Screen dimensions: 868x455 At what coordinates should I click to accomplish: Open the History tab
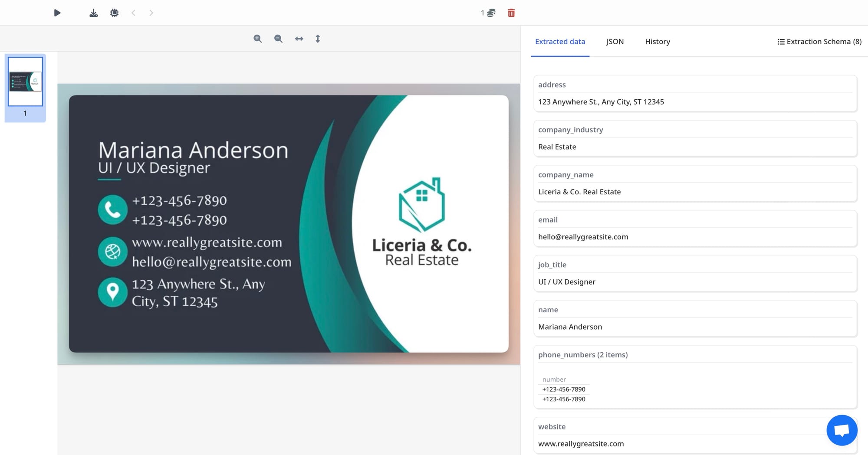pyautogui.click(x=657, y=42)
